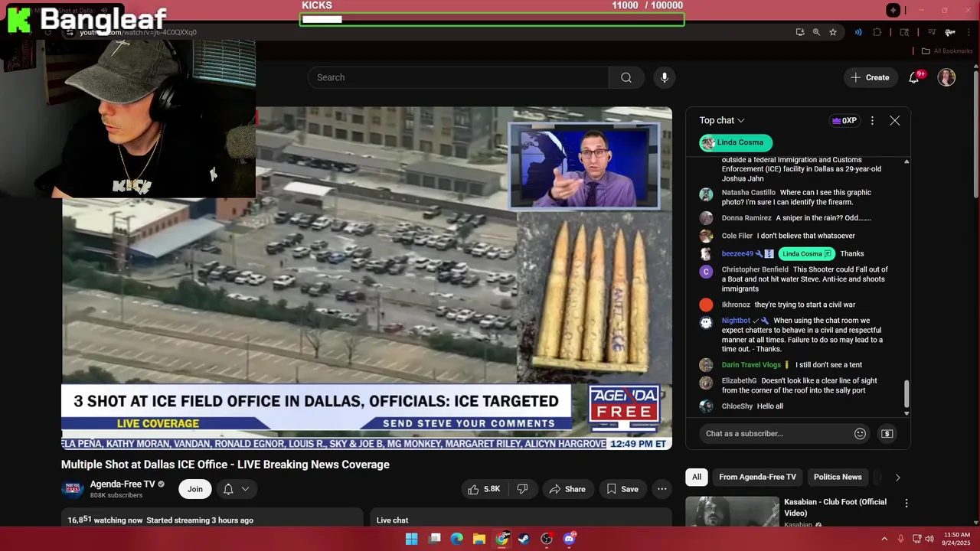Viewport: 980px width, 551px height.
Task: Open the YouTube notifications bell
Action: (914, 77)
